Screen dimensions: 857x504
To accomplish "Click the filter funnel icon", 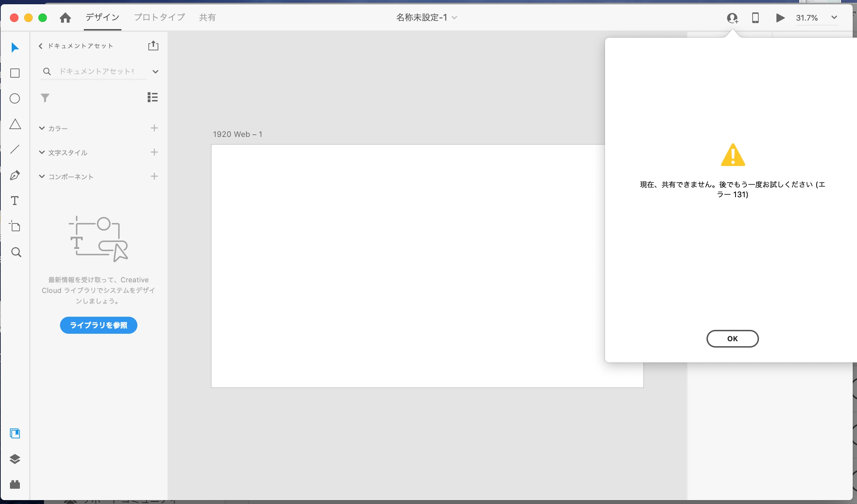I will click(x=45, y=98).
